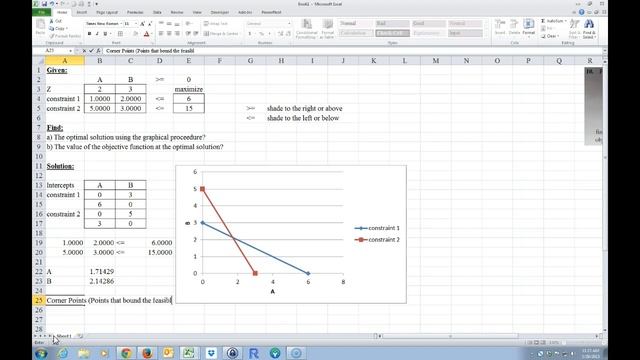Toggle Underline formatting

[105, 33]
